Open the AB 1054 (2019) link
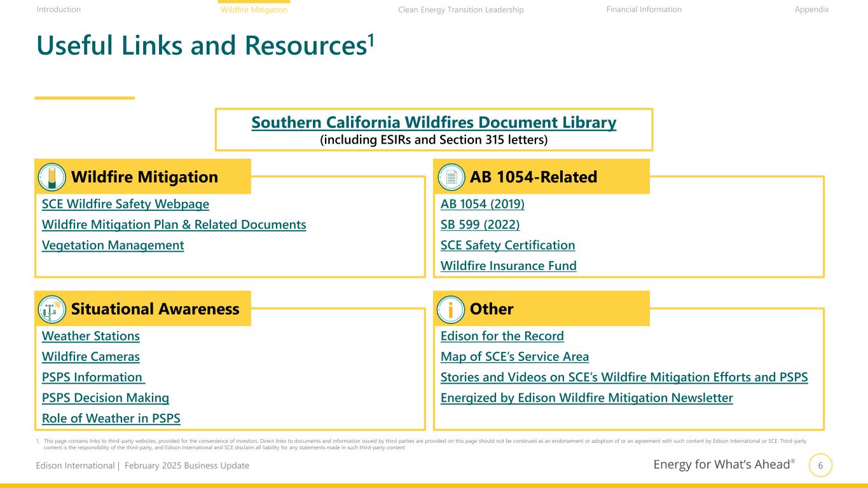 pos(482,205)
